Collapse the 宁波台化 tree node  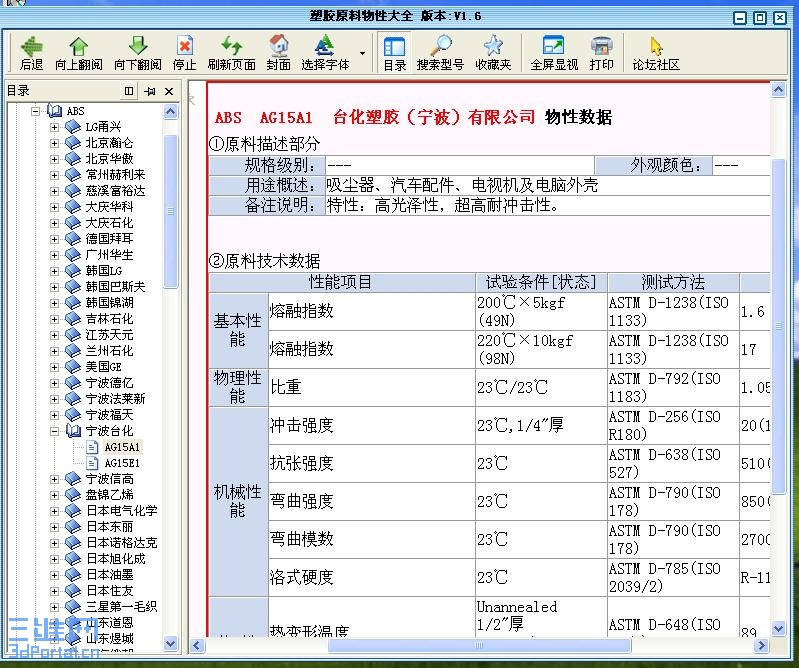point(55,431)
